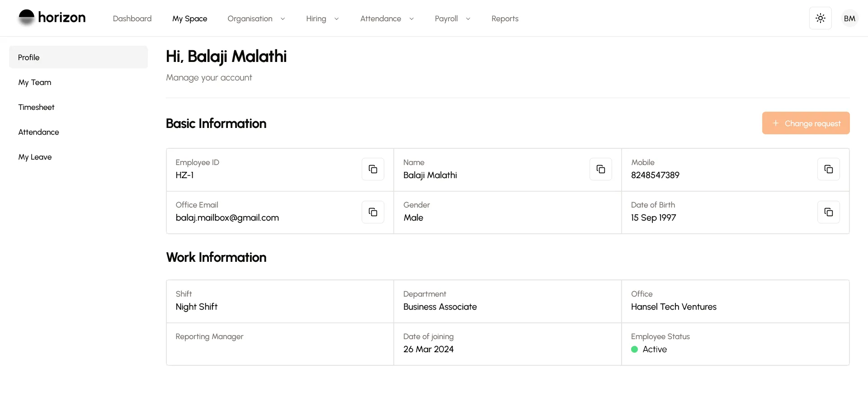Open the Reports page
This screenshot has width=868, height=397.
pos(505,19)
